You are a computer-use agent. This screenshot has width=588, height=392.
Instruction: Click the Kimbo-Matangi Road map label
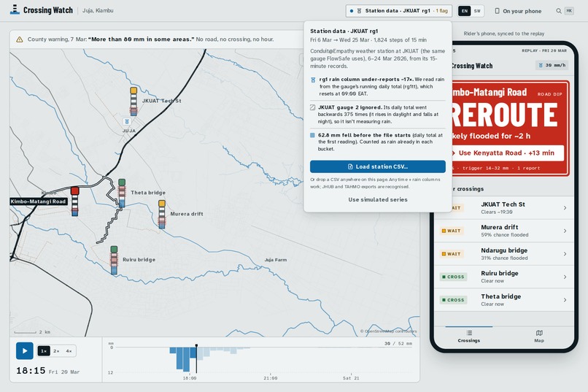pyautogui.click(x=38, y=201)
